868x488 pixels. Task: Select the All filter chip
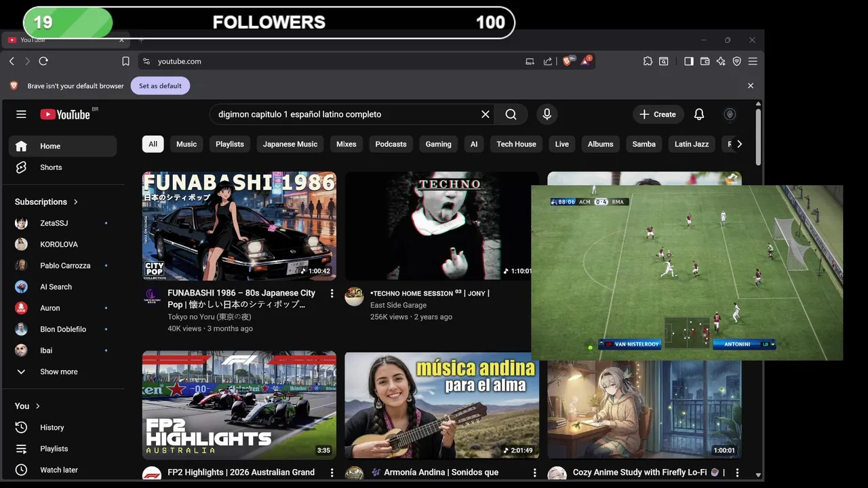(x=153, y=144)
